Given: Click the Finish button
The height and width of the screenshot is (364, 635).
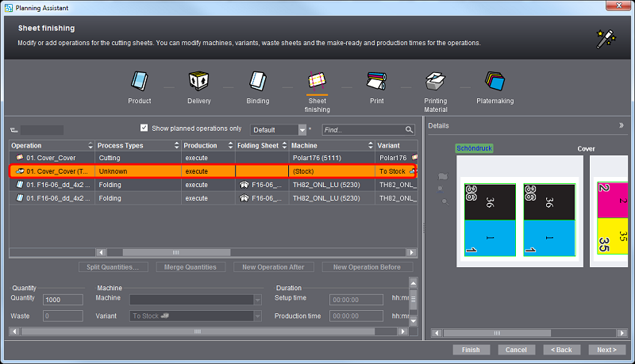Looking at the screenshot, I should [471, 350].
